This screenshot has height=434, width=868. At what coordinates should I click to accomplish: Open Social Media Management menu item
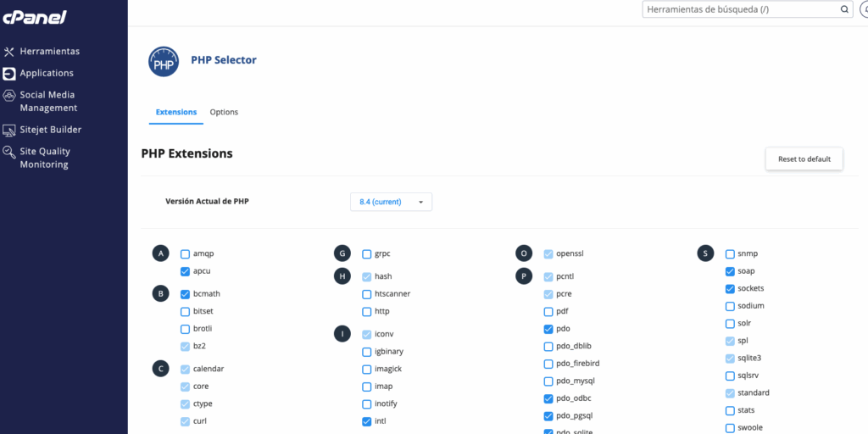tap(48, 102)
